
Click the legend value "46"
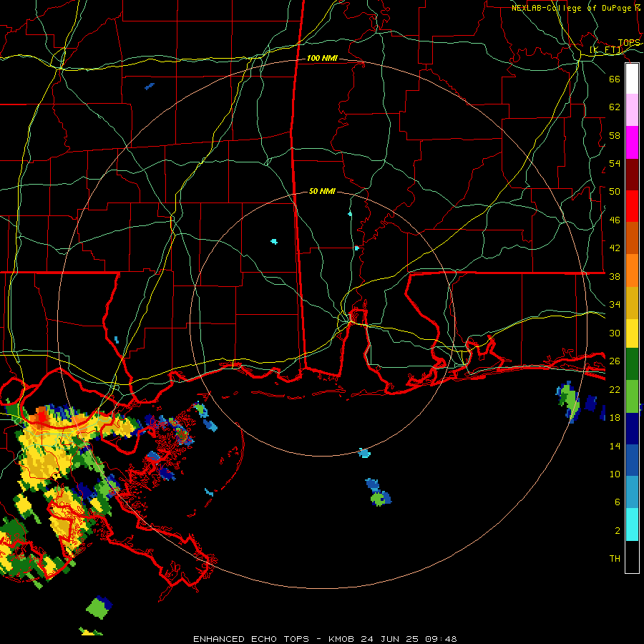point(615,220)
